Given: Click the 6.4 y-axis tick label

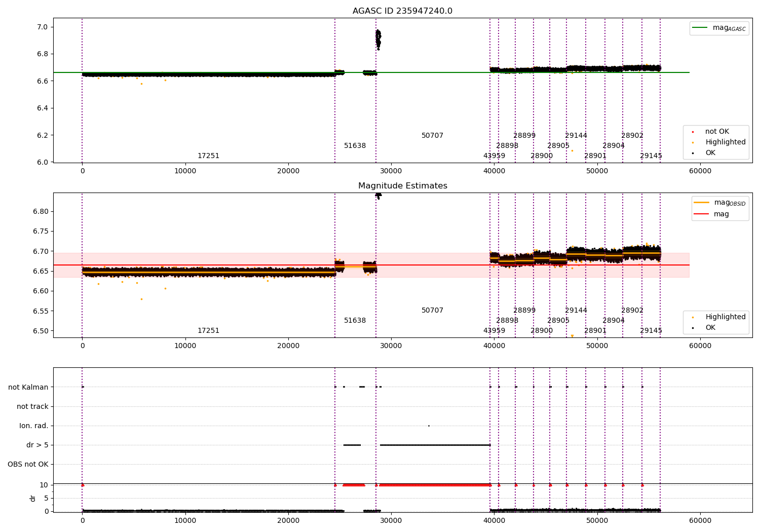Looking at the screenshot, I should [43, 108].
